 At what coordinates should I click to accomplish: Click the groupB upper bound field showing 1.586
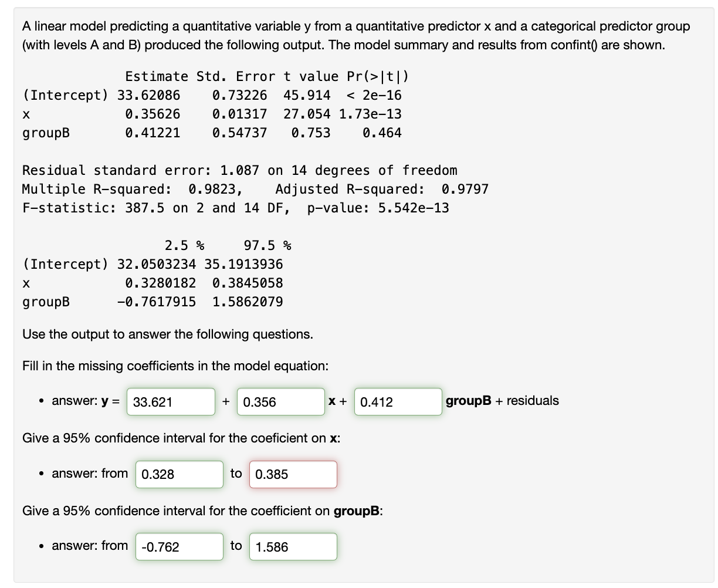click(x=293, y=546)
